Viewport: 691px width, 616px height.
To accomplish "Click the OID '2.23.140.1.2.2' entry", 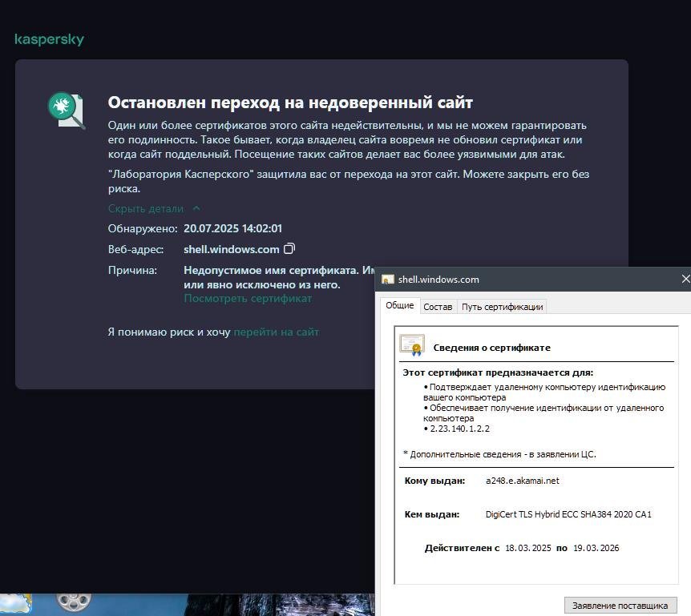I will (x=459, y=429).
